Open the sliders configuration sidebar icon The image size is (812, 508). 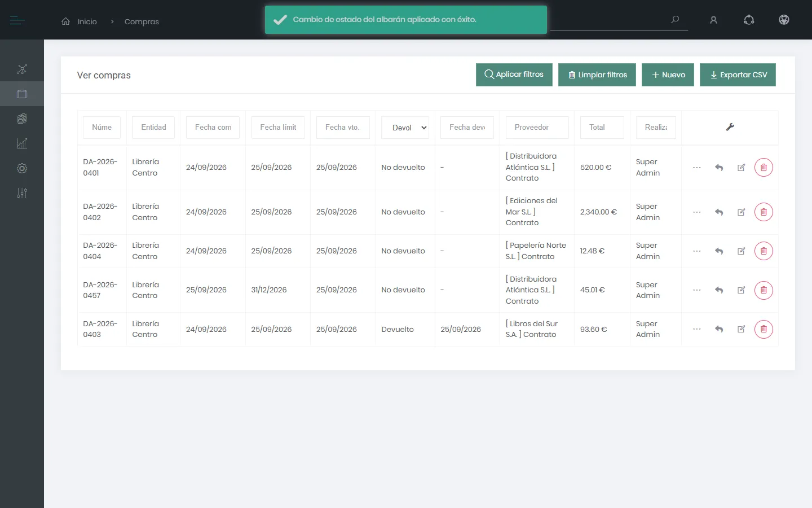tap(22, 193)
